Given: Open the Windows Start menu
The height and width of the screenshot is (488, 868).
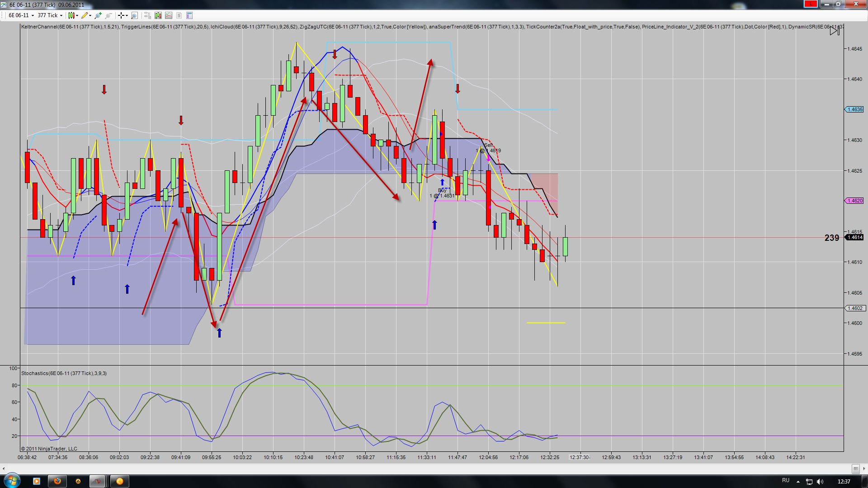Looking at the screenshot, I should [12, 481].
